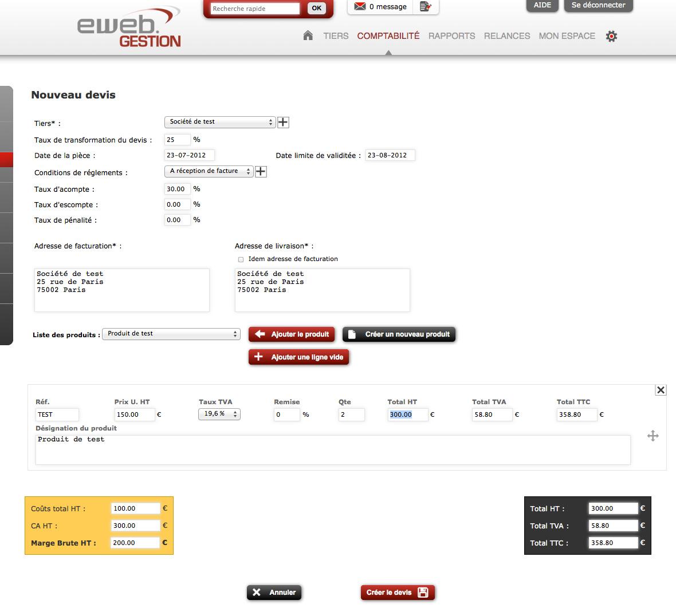Image resolution: width=676 pixels, height=616 pixels.
Task: Click Se déconnecter
Action: coord(599,5)
